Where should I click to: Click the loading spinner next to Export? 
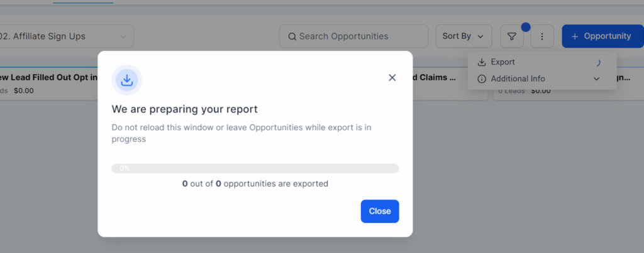(597, 62)
